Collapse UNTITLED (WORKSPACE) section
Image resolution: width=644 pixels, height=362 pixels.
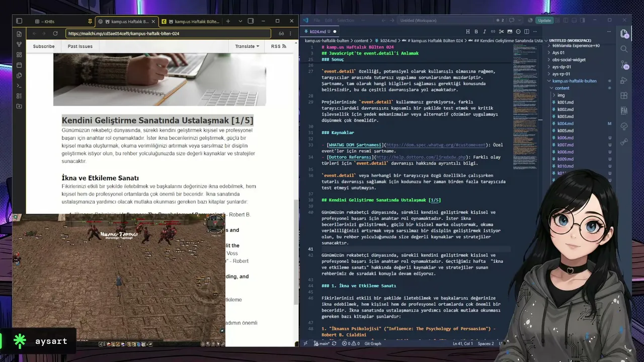tap(570, 40)
